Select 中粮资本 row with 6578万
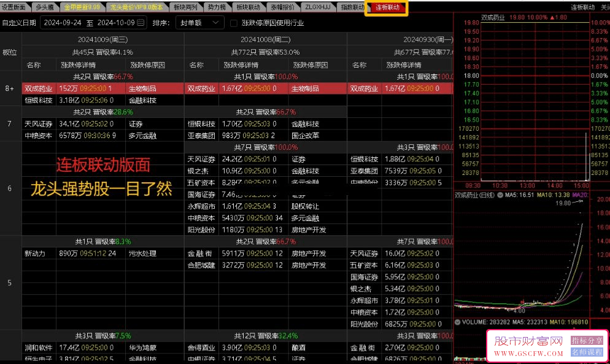This screenshot has height=364, width=610. (x=102, y=136)
